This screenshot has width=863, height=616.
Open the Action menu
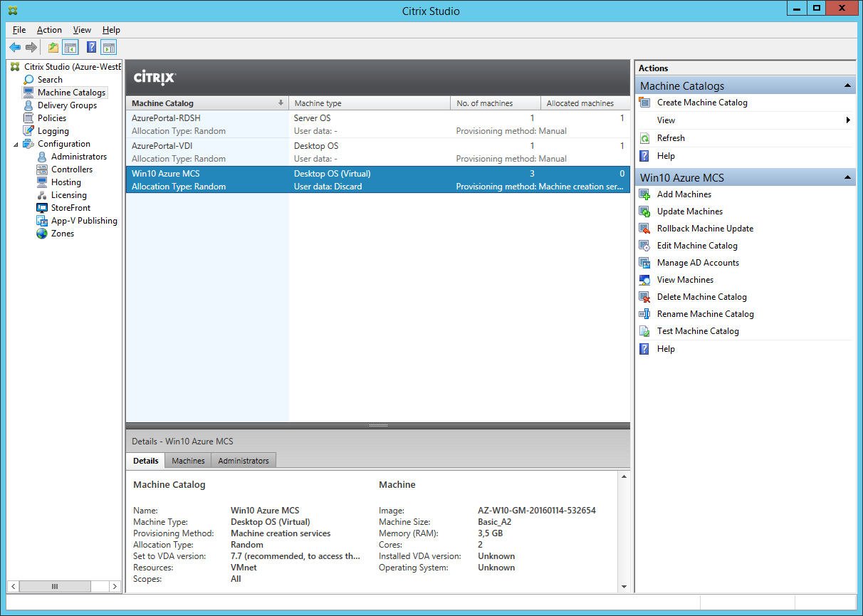coord(49,30)
